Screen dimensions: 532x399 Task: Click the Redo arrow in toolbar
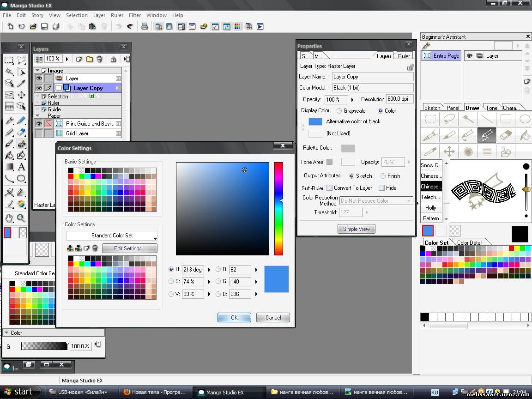(130, 26)
